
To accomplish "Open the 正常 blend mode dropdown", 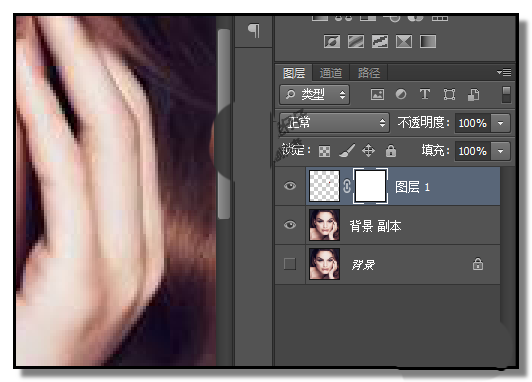I will click(334, 122).
